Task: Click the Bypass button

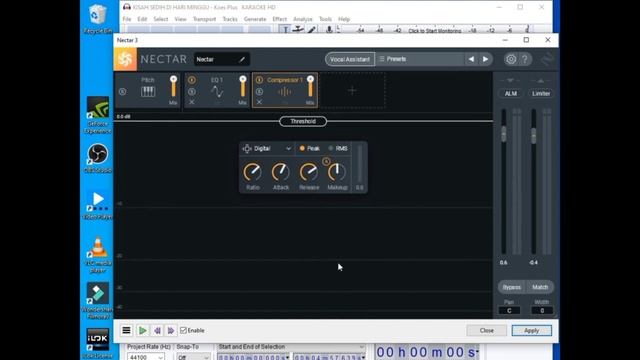Action: coord(512,287)
